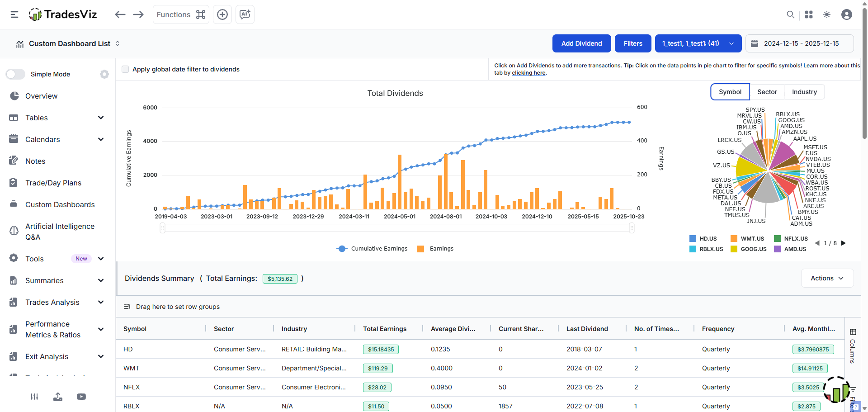Toggle the Simple Mode switch
Screen dimensions: 868x412
16,74
